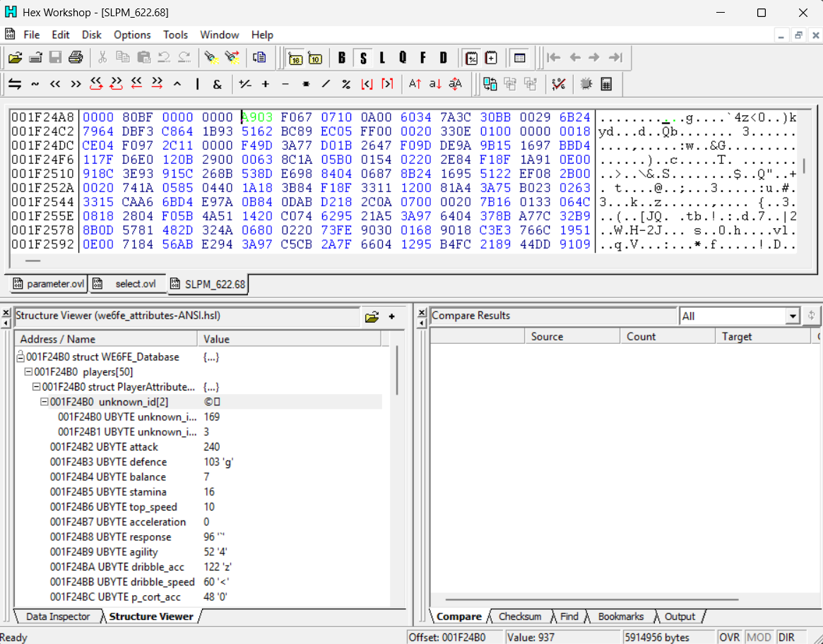Set data type to Byte (B)
The width and height of the screenshot is (823, 644).
pyautogui.click(x=342, y=59)
